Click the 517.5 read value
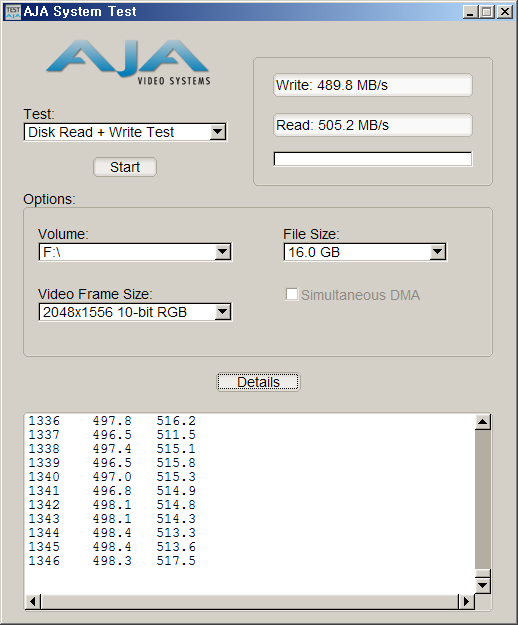Image resolution: width=518 pixels, height=625 pixels. click(x=176, y=561)
